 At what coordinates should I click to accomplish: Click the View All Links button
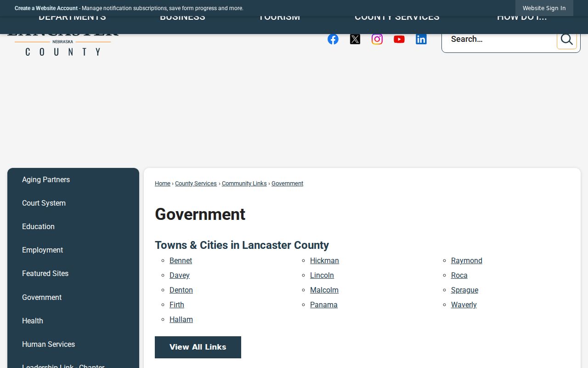click(198, 347)
